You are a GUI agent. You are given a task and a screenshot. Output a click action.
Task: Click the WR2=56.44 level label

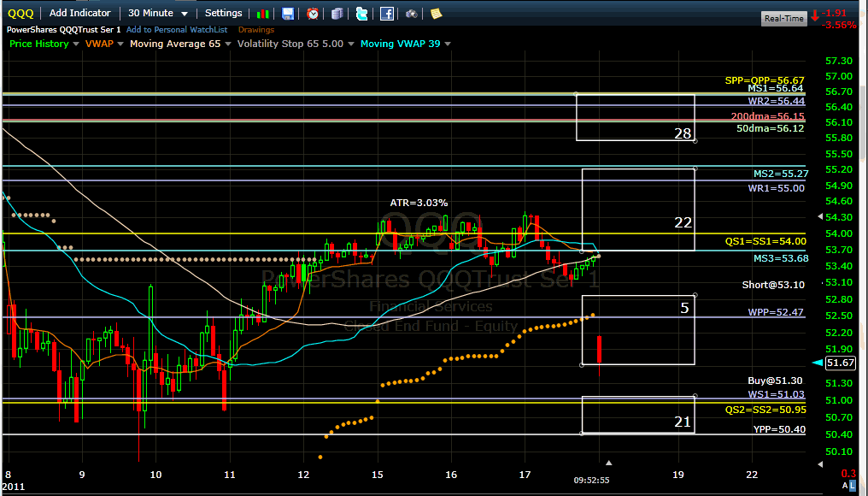pyautogui.click(x=776, y=102)
